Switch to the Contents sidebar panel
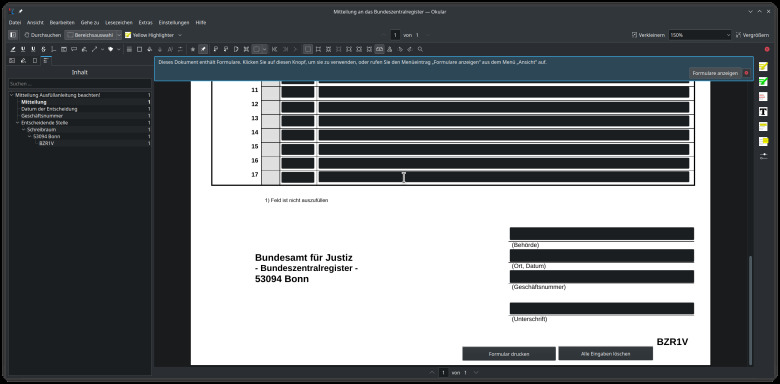780x384 pixels. point(46,61)
